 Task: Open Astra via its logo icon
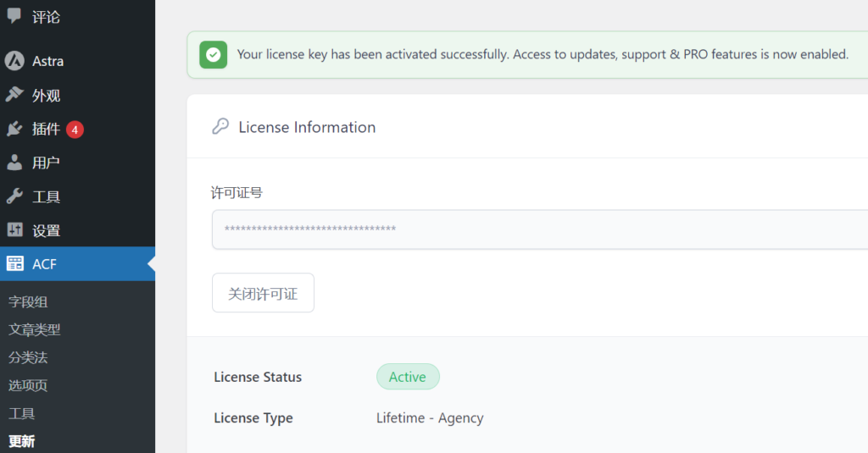coord(14,61)
